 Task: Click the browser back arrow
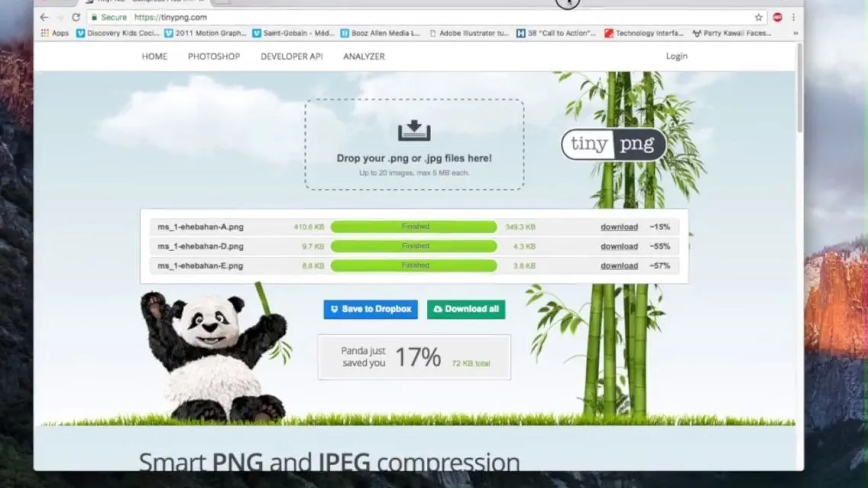44,17
